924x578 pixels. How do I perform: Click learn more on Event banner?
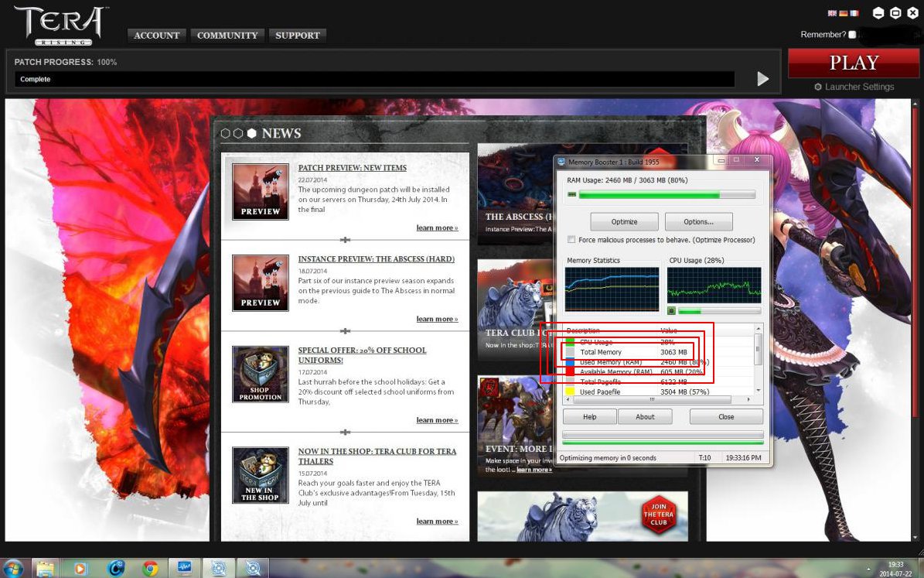click(x=534, y=470)
